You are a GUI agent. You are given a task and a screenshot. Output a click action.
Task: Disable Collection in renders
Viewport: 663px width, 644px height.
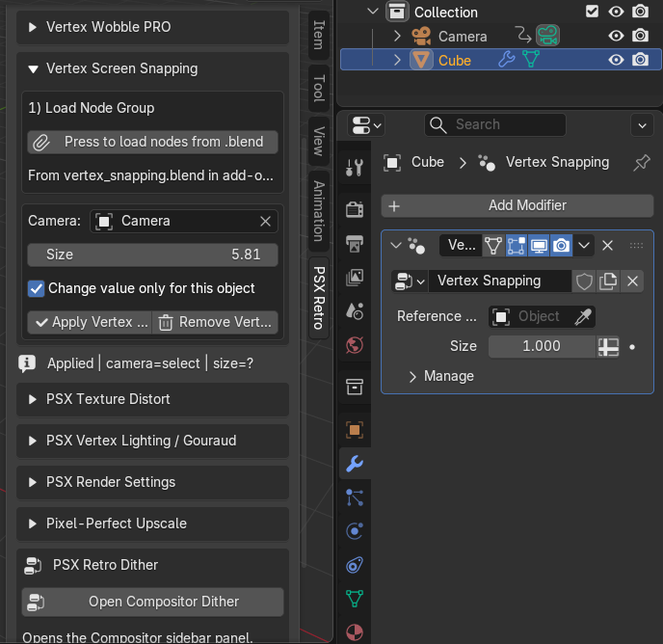click(x=640, y=12)
